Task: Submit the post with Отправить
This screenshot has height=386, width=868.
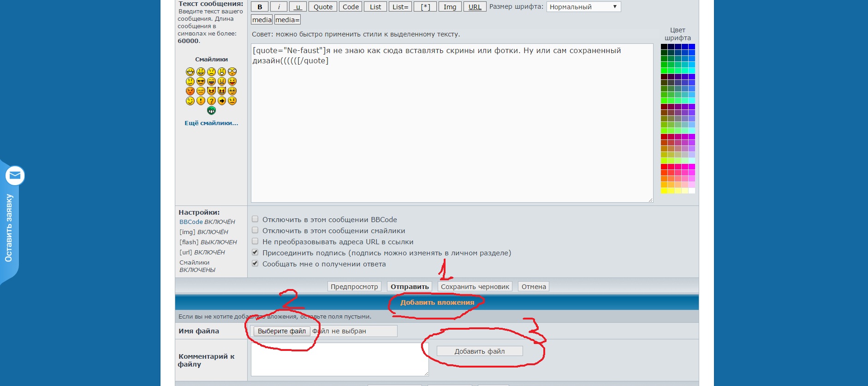Action: pyautogui.click(x=410, y=287)
